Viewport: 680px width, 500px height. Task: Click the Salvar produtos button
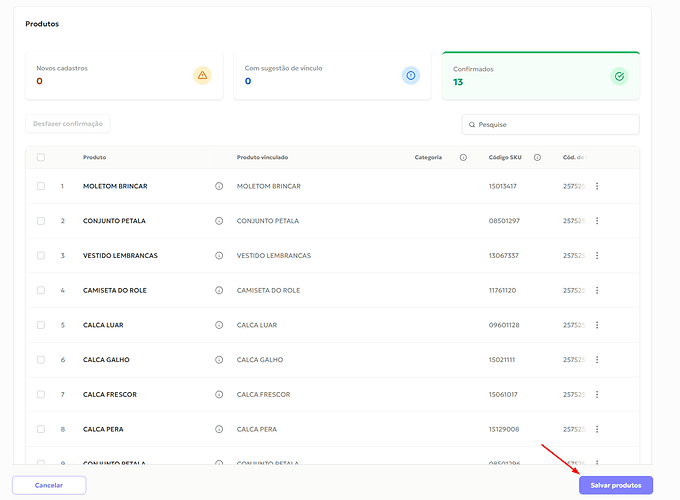tap(615, 485)
